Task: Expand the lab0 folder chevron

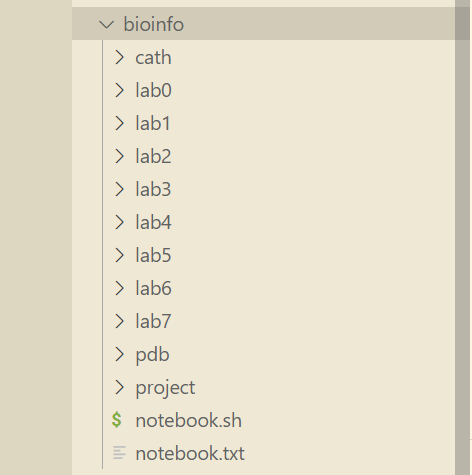Action: point(119,90)
